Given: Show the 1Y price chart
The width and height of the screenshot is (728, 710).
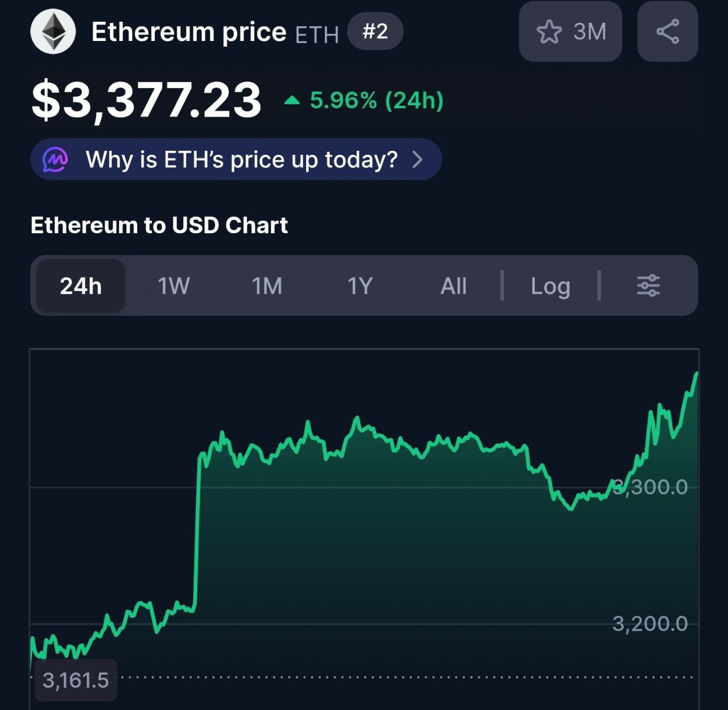Looking at the screenshot, I should (x=360, y=286).
